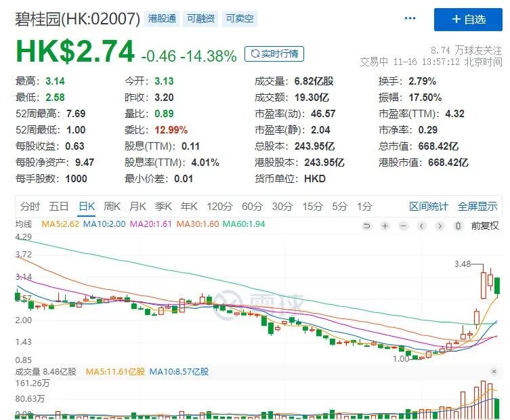Click the 1.00 low price marker

(x=401, y=359)
